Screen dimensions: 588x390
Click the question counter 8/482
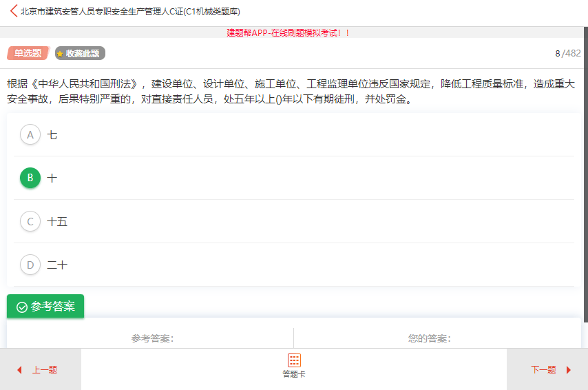click(x=568, y=53)
